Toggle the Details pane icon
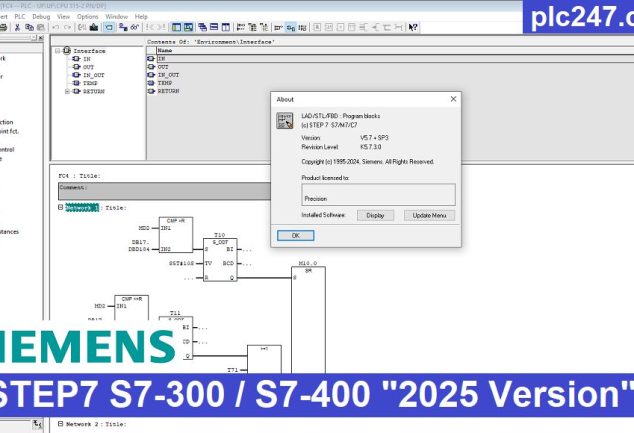 click(x=188, y=27)
